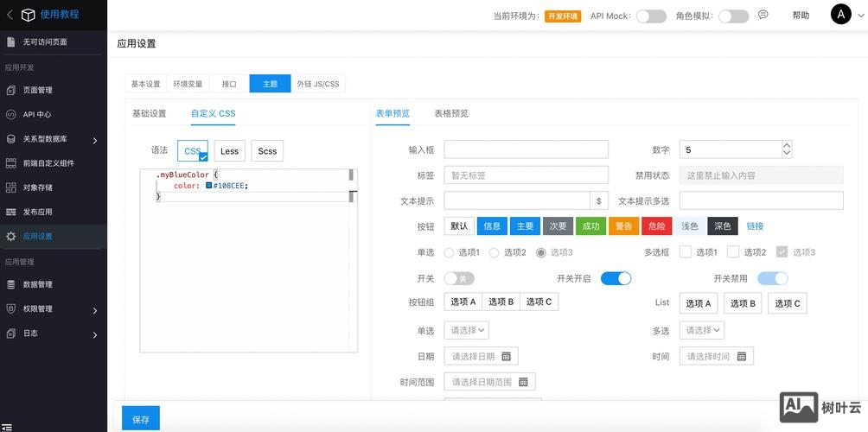Viewport: 868px width, 432px height.
Task: Click 选项 B in 按钮组
Action: tap(501, 302)
